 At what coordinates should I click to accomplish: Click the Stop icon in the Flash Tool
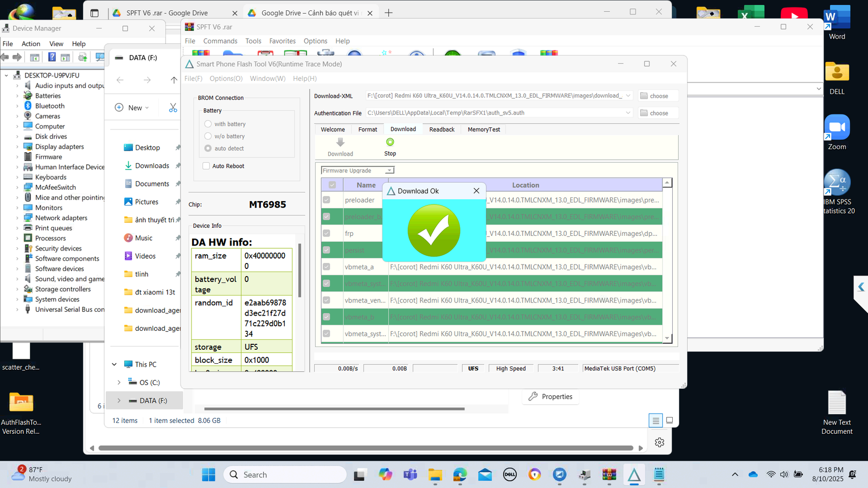[390, 142]
